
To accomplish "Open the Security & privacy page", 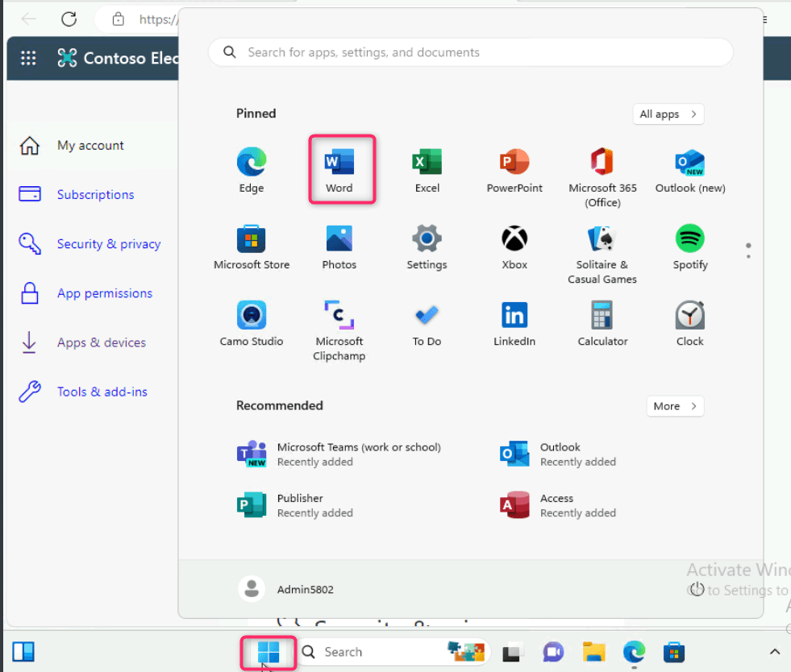I will [x=108, y=244].
